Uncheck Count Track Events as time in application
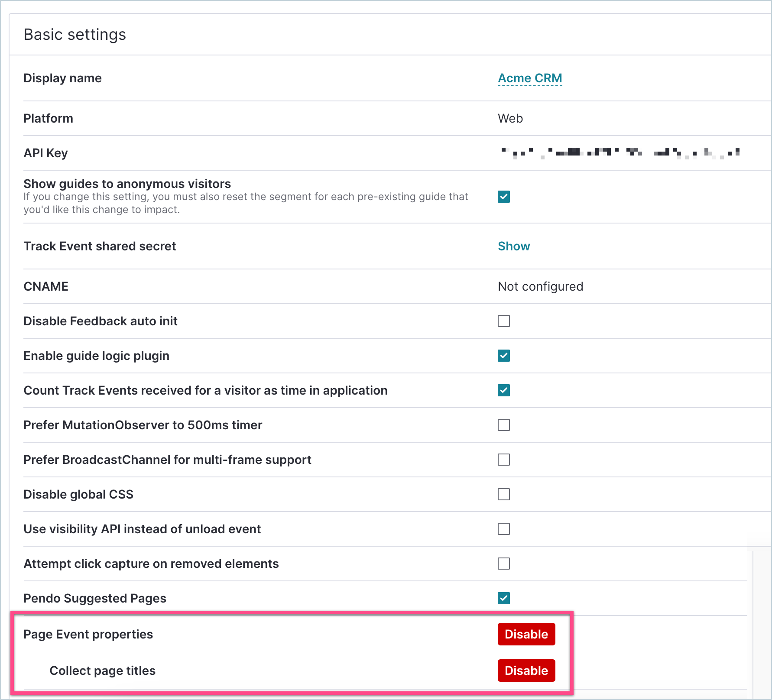Image resolution: width=772 pixels, height=700 pixels. (503, 390)
